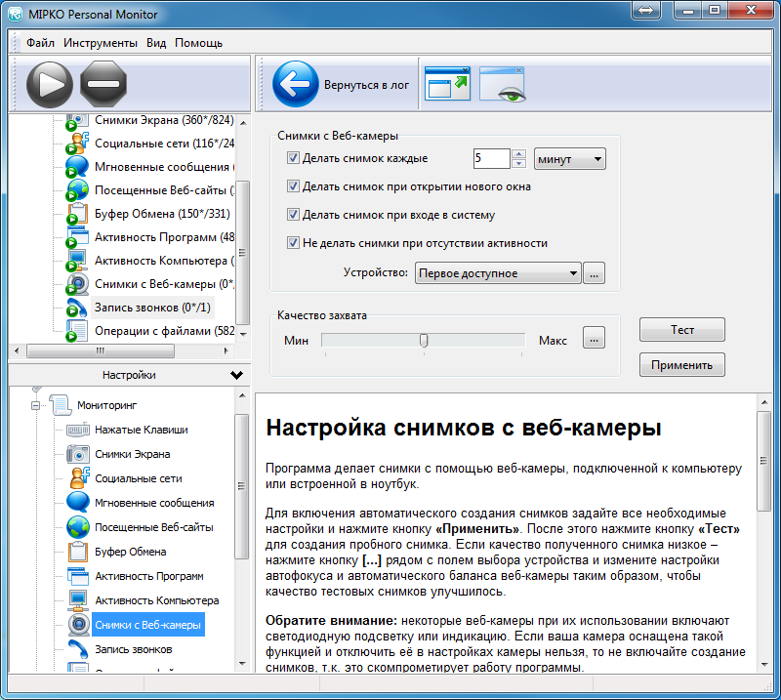Viewport: 781px width, 700px height.
Task: Open Мгновенные сообщения log icon in upper tree
Action: pos(77,167)
